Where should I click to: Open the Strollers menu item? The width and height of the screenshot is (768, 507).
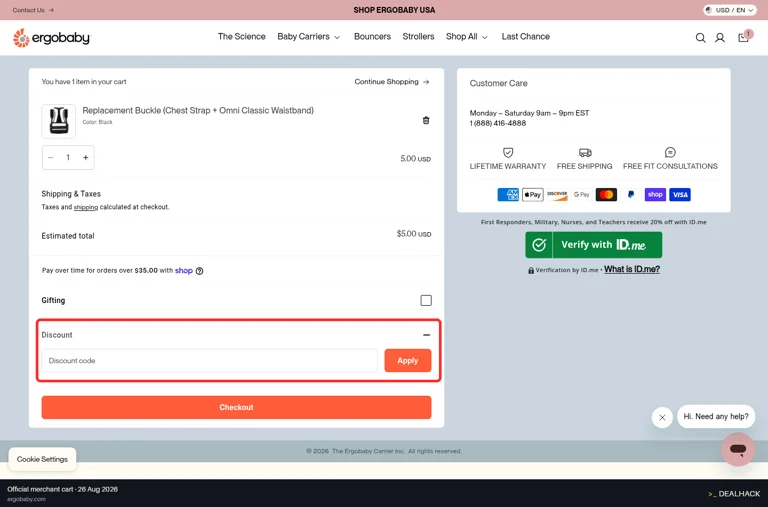coord(418,37)
